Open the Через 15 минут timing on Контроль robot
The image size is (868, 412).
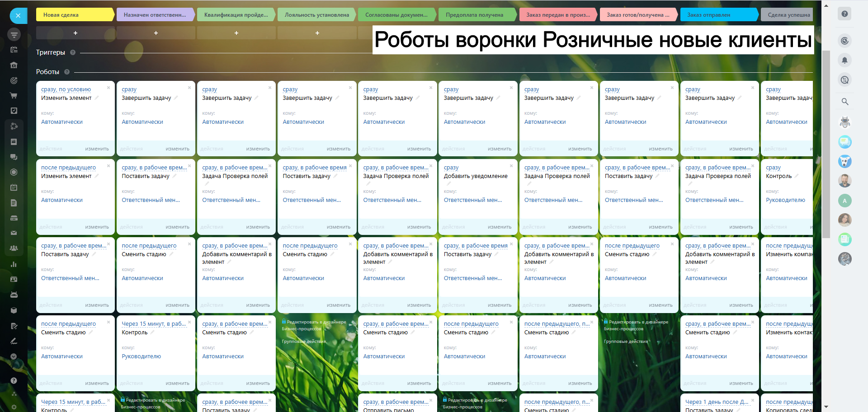coord(154,324)
